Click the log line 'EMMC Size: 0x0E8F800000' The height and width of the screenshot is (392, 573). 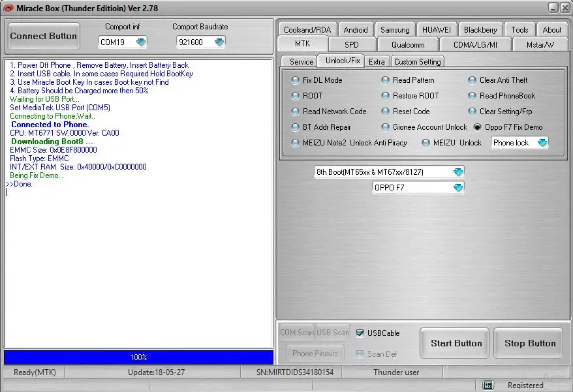click(x=54, y=150)
